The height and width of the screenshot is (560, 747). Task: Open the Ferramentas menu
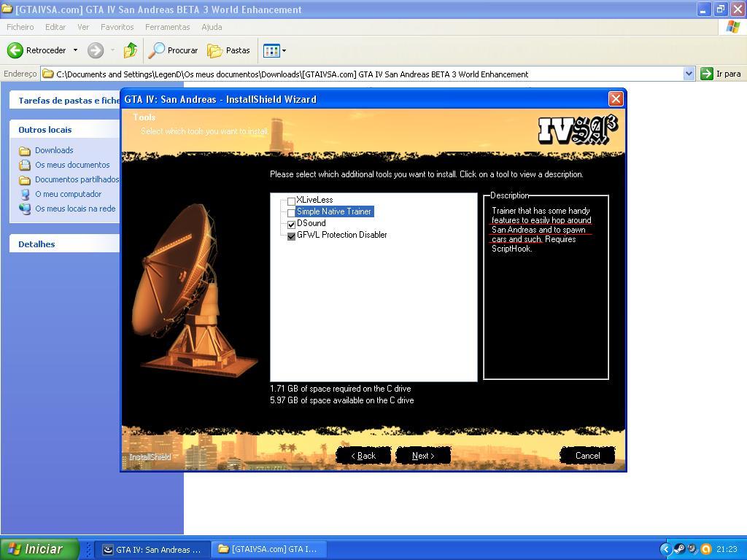pyautogui.click(x=167, y=27)
